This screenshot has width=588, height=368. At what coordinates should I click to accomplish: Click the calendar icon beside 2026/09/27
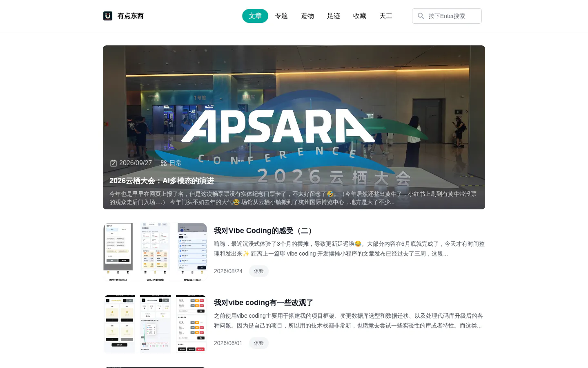pos(114,163)
